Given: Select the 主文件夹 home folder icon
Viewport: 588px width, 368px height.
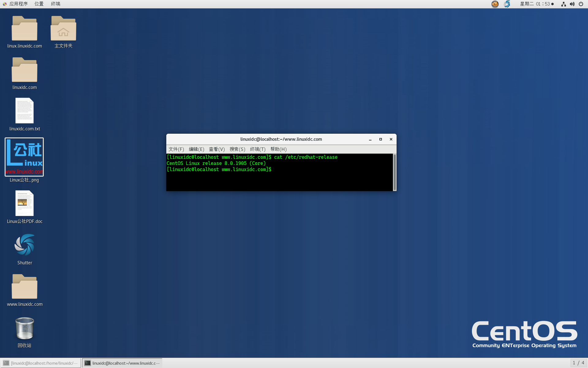Looking at the screenshot, I should pos(63,28).
